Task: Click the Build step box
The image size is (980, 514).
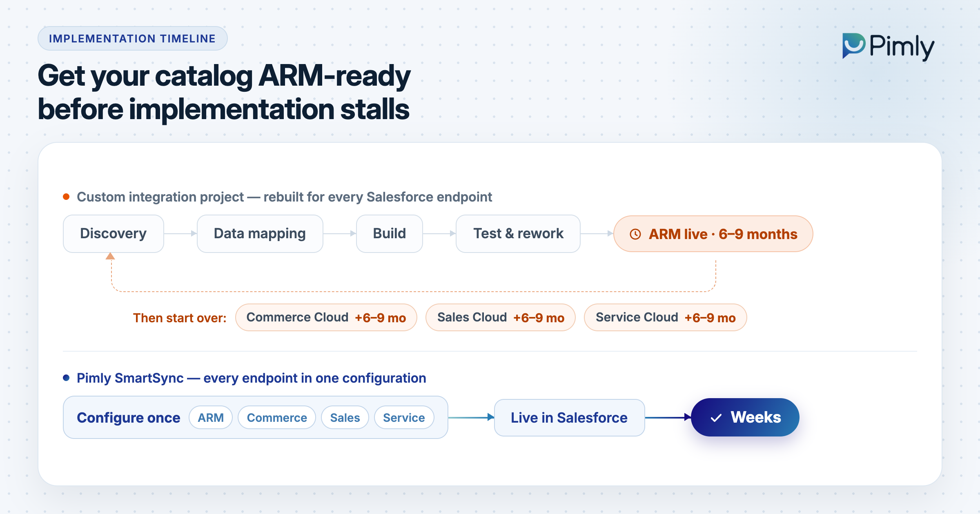Action: 390,234
